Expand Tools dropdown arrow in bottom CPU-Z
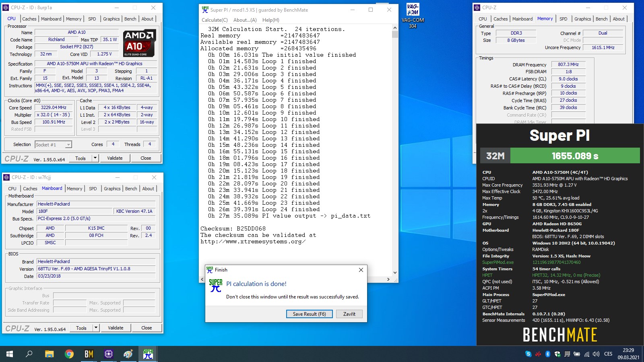The image size is (644, 362). pos(96,328)
